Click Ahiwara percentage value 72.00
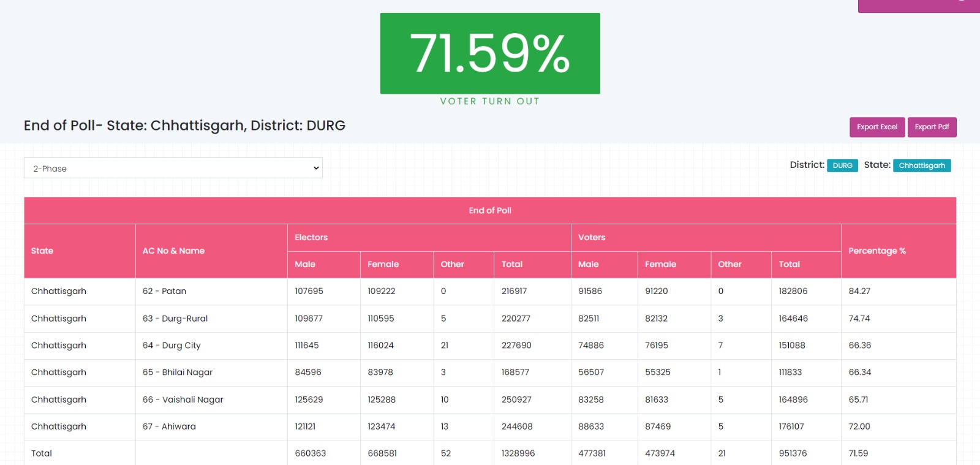Viewport: 980px width, 465px height. click(x=859, y=426)
